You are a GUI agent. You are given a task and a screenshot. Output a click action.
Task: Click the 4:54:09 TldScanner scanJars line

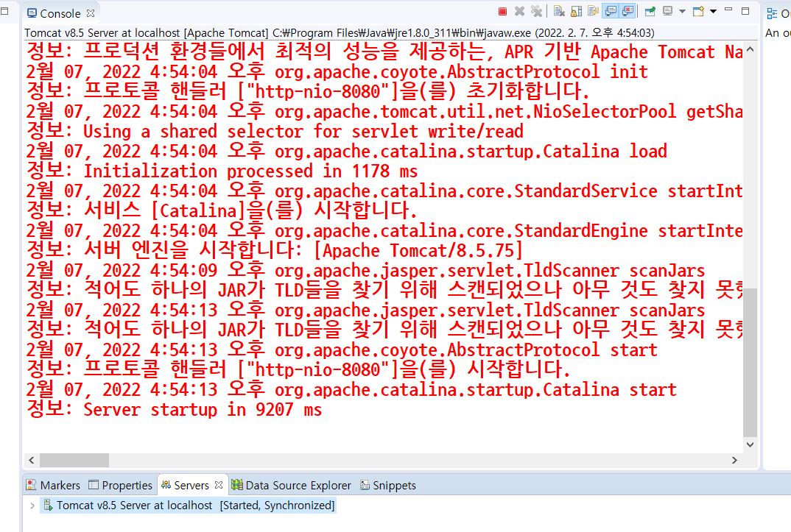point(365,270)
